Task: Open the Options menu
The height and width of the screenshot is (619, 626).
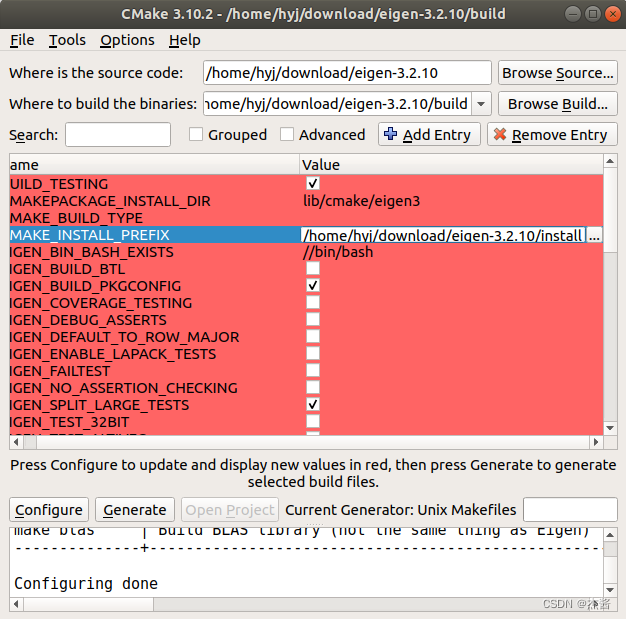Action: click(x=127, y=40)
